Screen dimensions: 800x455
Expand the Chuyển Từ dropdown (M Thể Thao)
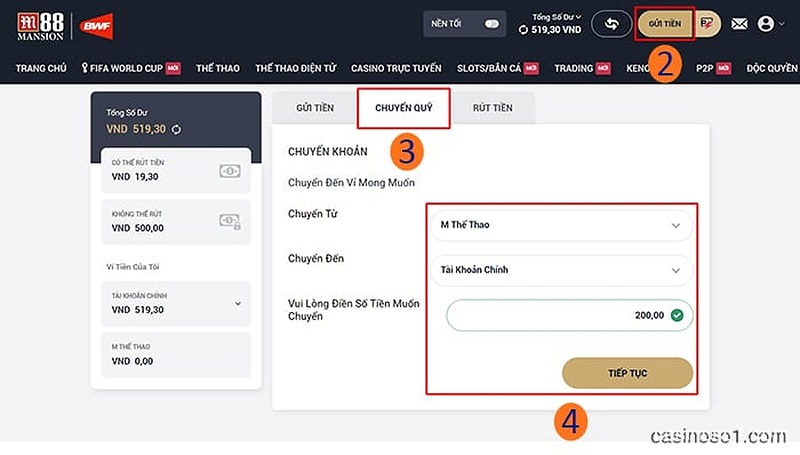(560, 225)
